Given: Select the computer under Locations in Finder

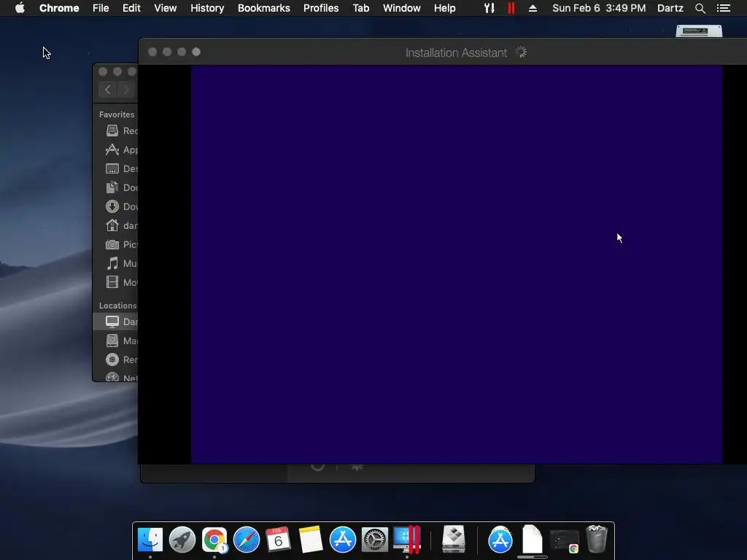Looking at the screenshot, I should [x=116, y=322].
